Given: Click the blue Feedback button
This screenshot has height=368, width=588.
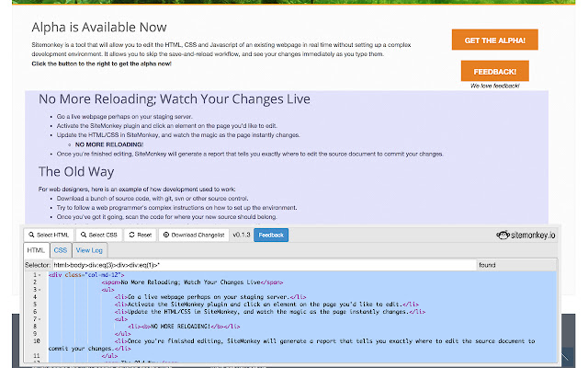Looking at the screenshot, I should coord(271,236).
